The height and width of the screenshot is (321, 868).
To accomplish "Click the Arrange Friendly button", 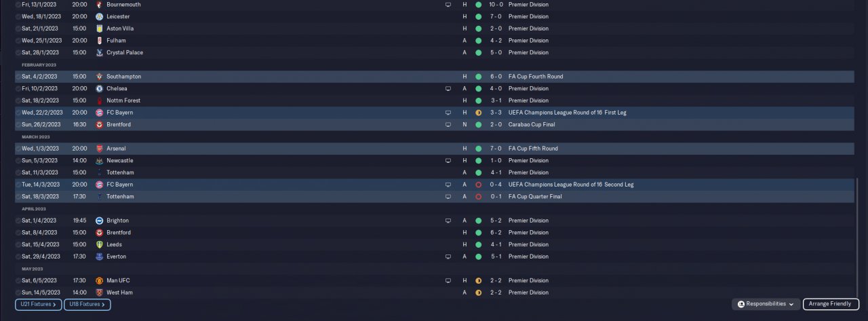I will (831, 304).
